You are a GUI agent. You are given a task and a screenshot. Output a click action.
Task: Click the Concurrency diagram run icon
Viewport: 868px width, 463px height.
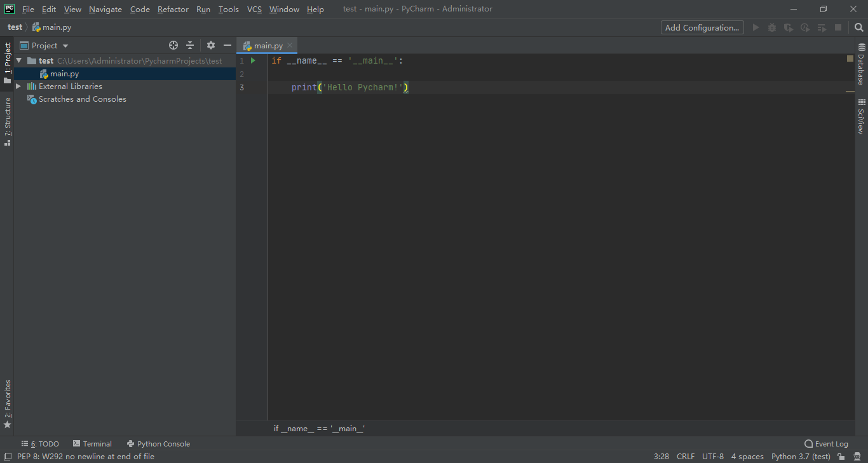[x=822, y=27]
